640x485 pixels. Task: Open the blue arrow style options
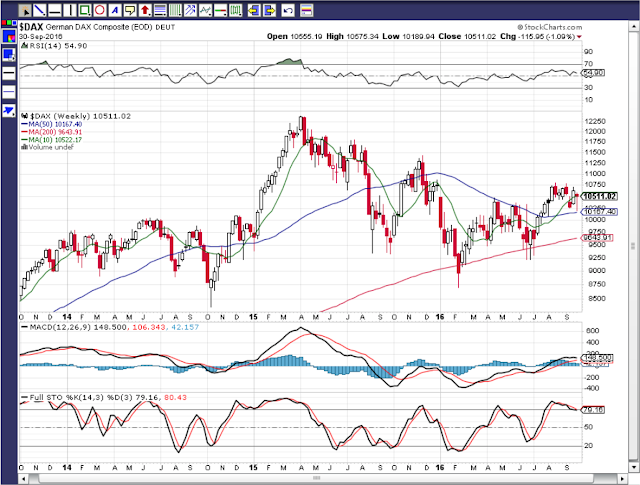(9, 111)
